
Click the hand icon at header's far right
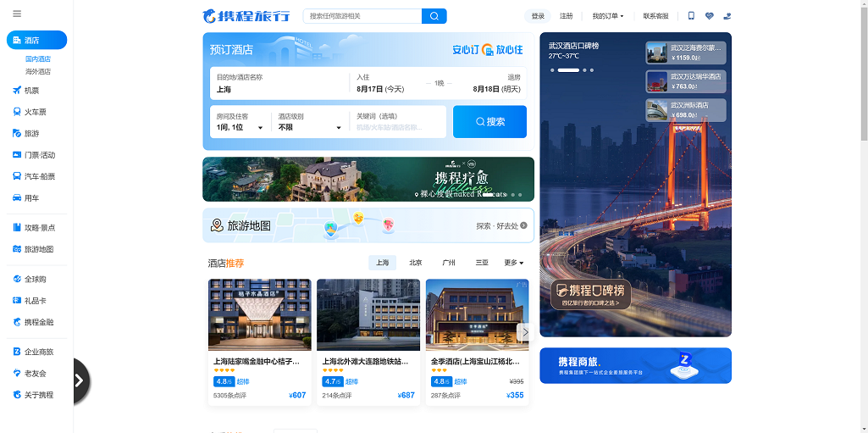727,16
